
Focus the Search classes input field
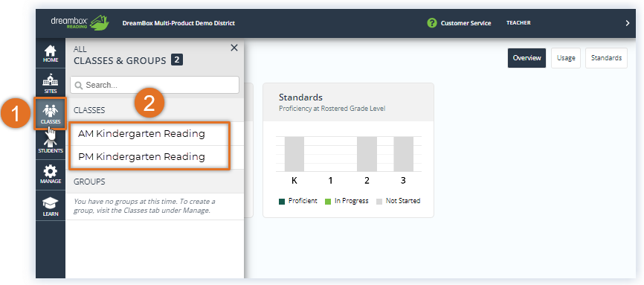[155, 85]
